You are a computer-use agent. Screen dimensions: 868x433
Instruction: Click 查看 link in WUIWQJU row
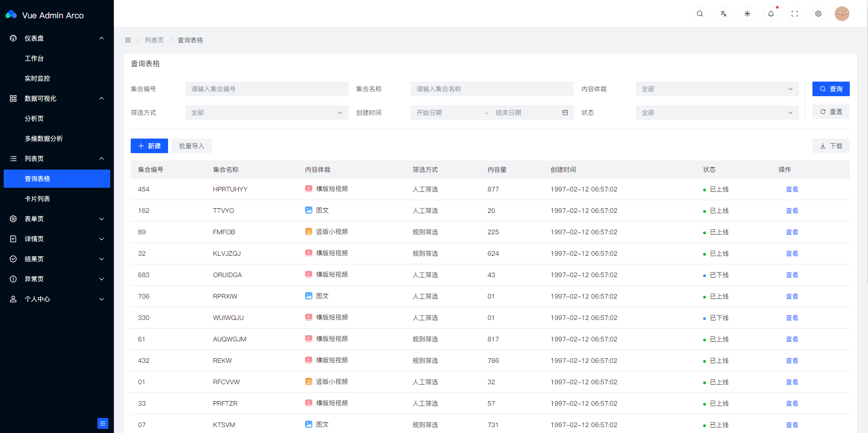click(792, 318)
